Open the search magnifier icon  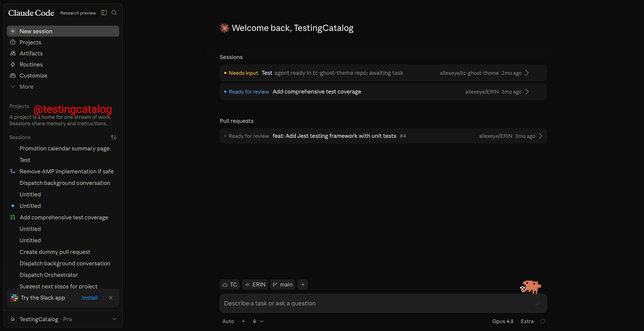[114, 13]
